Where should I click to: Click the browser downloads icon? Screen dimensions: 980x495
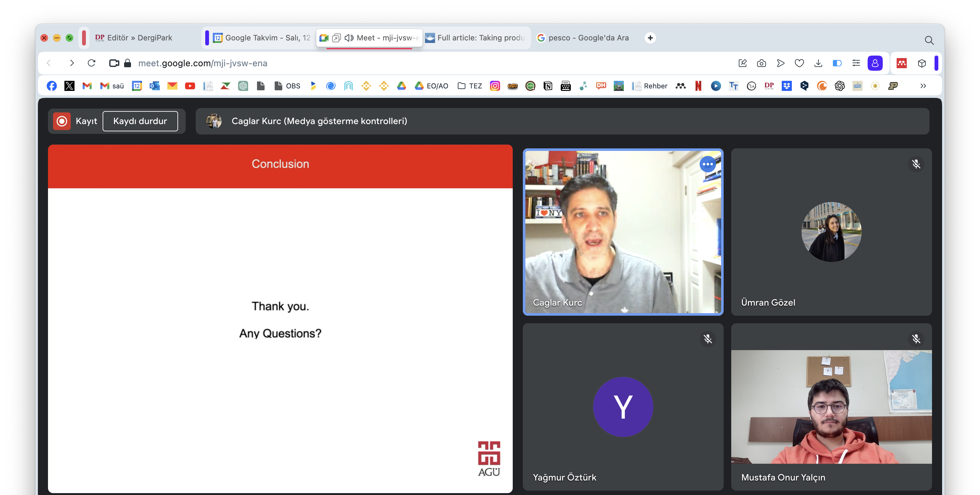pyautogui.click(x=818, y=63)
